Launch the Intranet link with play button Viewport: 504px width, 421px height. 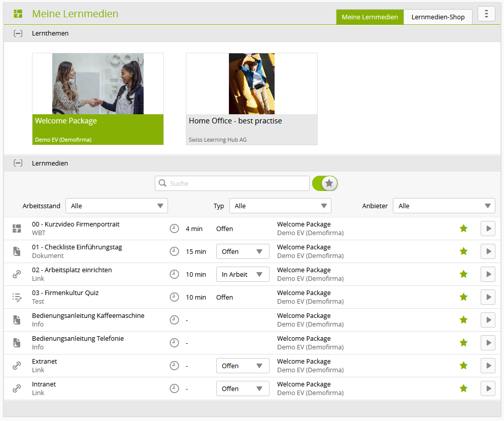pos(488,388)
